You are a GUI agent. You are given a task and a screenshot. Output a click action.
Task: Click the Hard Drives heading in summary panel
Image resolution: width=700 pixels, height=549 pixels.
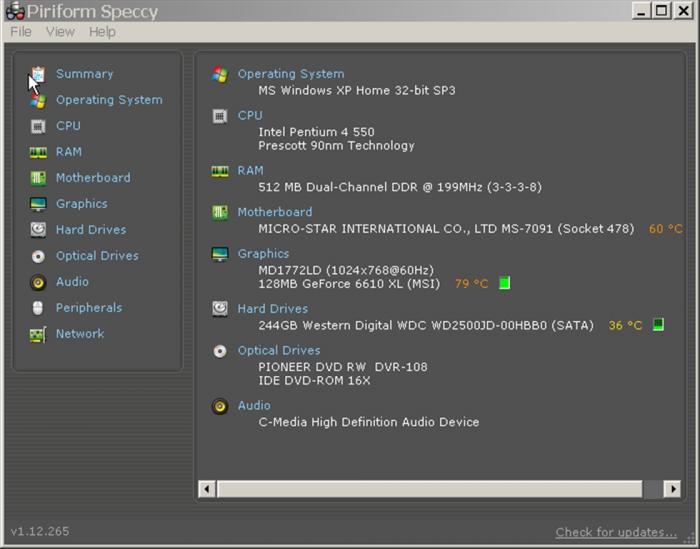273,309
